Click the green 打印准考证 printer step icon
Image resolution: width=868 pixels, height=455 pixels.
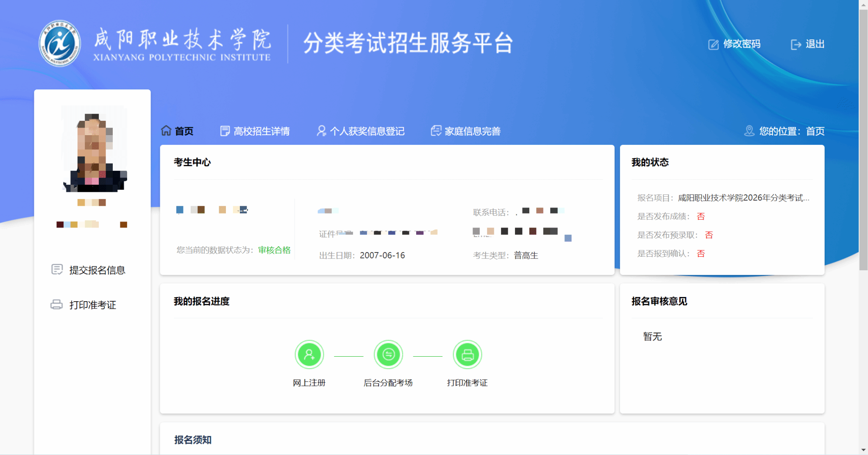[467, 355]
